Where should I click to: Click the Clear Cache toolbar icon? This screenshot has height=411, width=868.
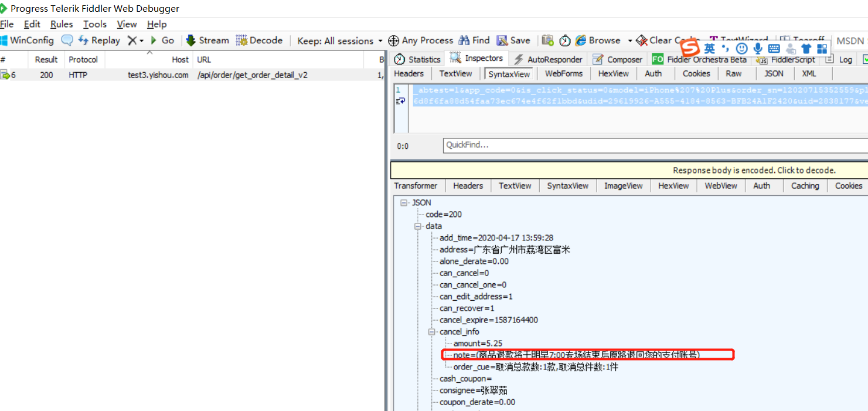point(642,40)
